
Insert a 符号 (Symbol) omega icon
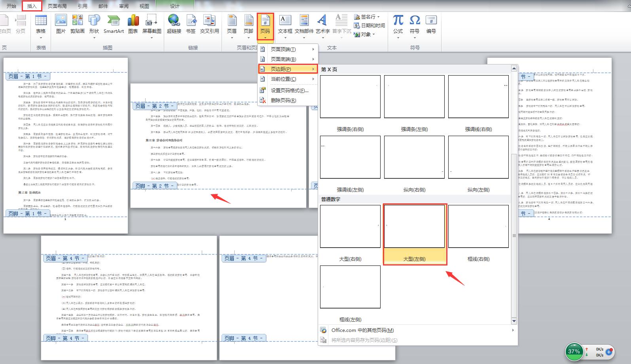pyautogui.click(x=414, y=24)
